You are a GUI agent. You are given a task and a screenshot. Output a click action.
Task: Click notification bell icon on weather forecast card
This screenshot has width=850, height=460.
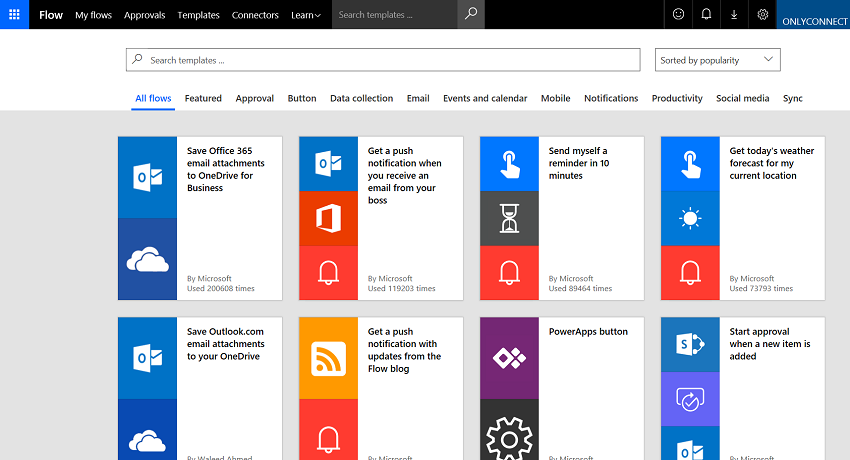tap(690, 273)
